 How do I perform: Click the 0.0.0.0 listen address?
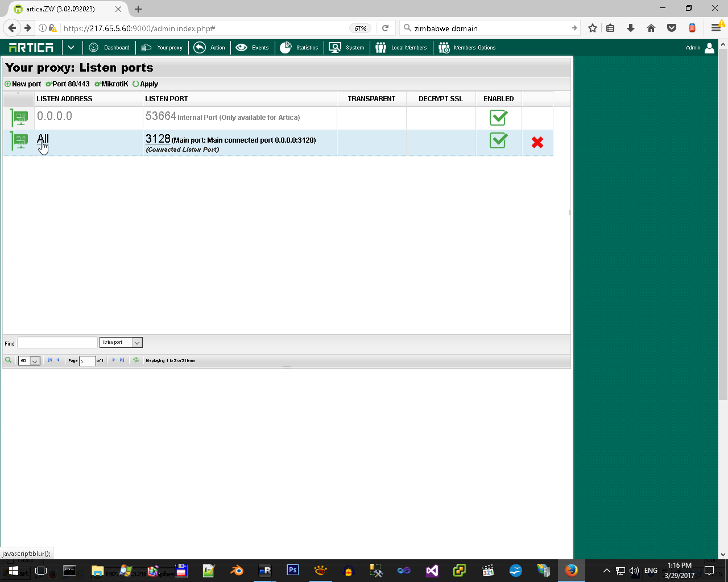click(55, 116)
